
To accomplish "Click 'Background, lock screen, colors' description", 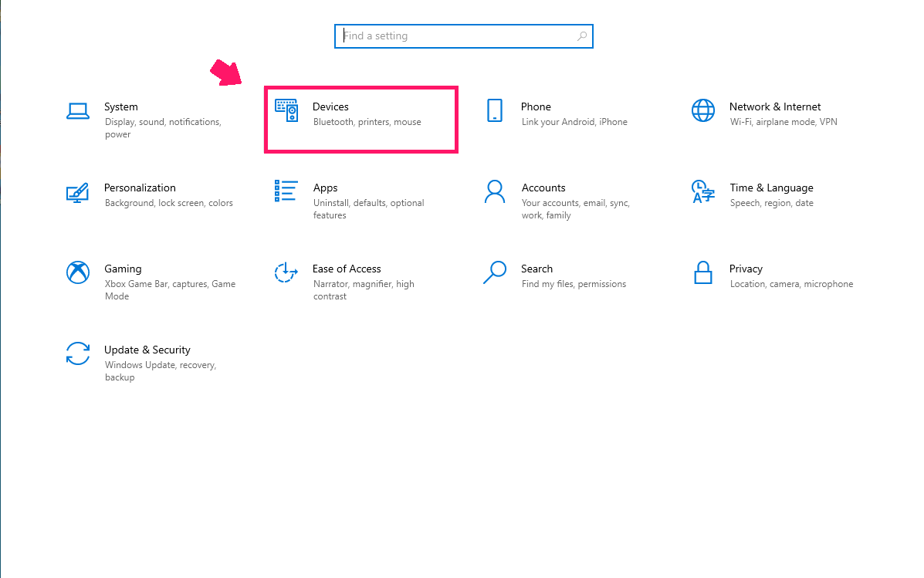I will tap(168, 203).
